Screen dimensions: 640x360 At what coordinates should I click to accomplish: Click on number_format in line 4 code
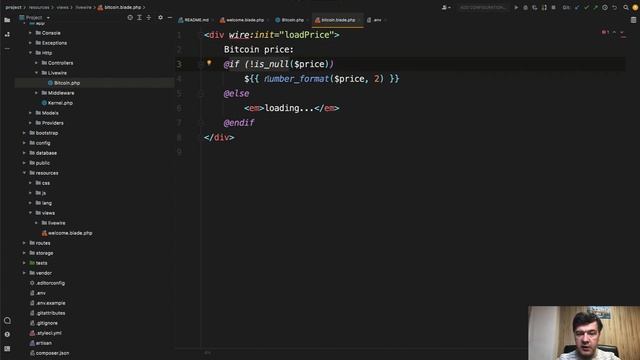coord(297,79)
